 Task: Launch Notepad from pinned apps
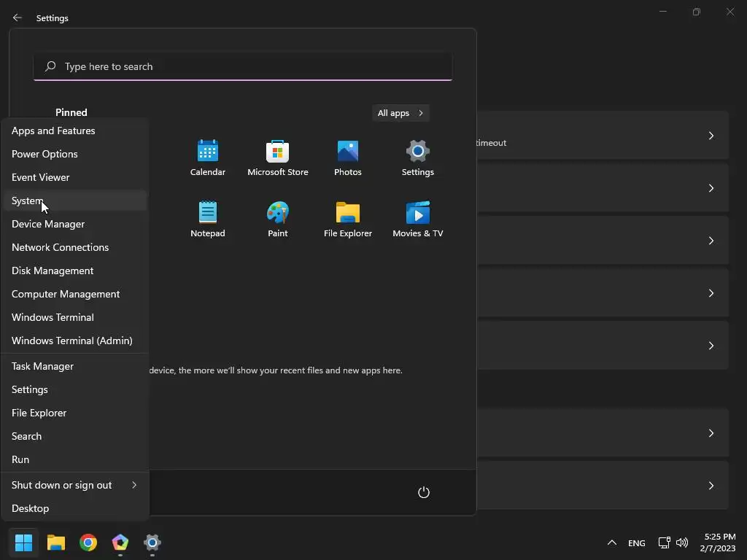pyautogui.click(x=208, y=219)
